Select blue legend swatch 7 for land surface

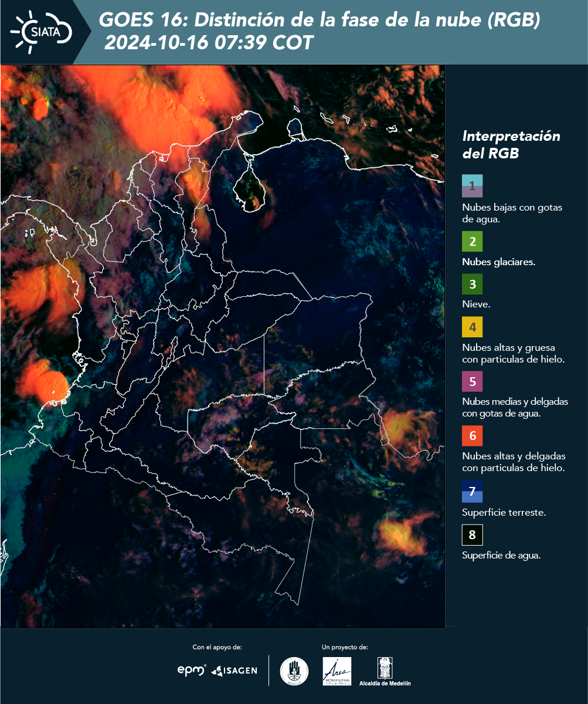click(x=473, y=491)
